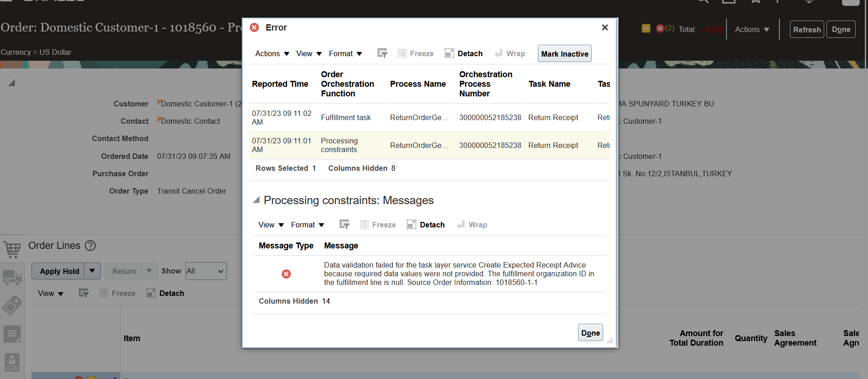Open the shipment truck sidebar icon
The width and height of the screenshot is (868, 379).
12,277
